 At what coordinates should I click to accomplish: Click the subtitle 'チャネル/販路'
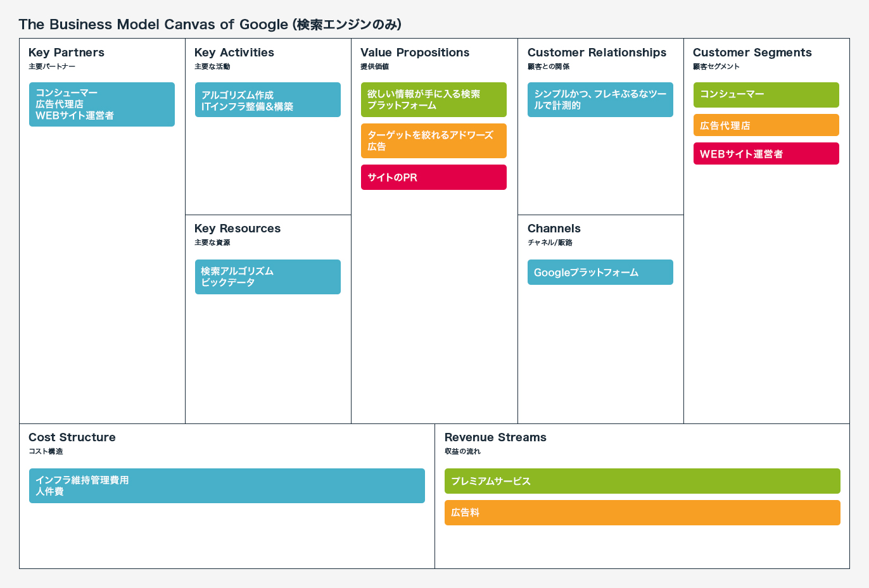(x=550, y=242)
